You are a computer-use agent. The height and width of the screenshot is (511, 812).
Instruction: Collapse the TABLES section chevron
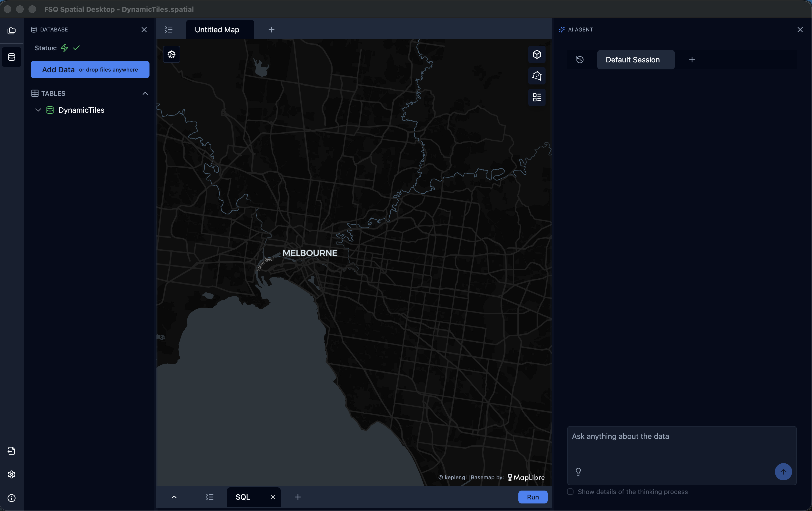click(145, 93)
